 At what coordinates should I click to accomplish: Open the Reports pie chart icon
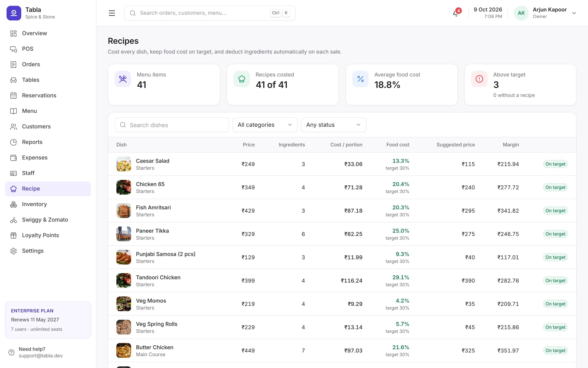pyautogui.click(x=13, y=142)
